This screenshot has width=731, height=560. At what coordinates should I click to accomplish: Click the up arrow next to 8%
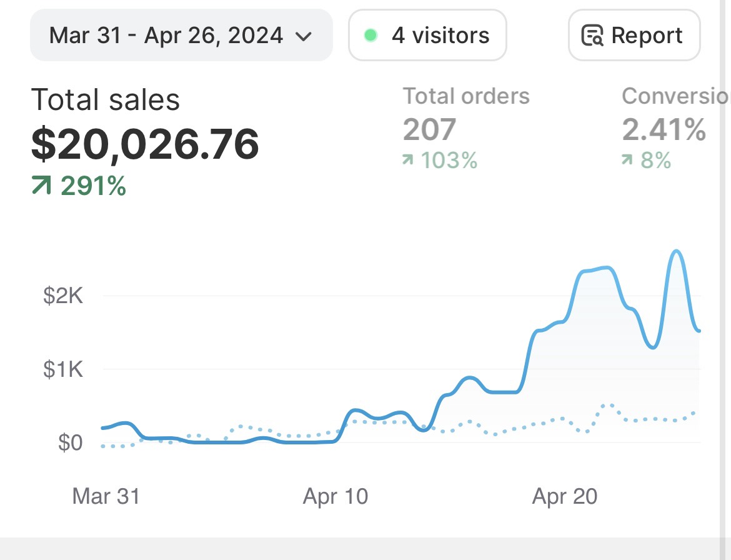(x=627, y=161)
